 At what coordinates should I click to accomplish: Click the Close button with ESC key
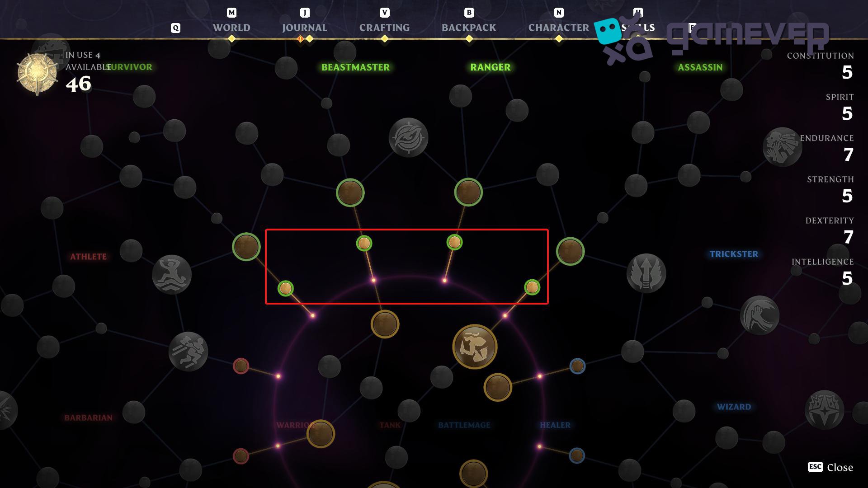coord(830,467)
